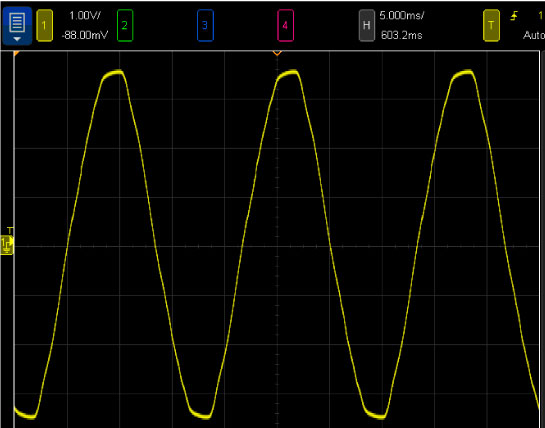545x428 pixels.
Task: Select the Auto trigger mode label
Action: pyautogui.click(x=534, y=35)
